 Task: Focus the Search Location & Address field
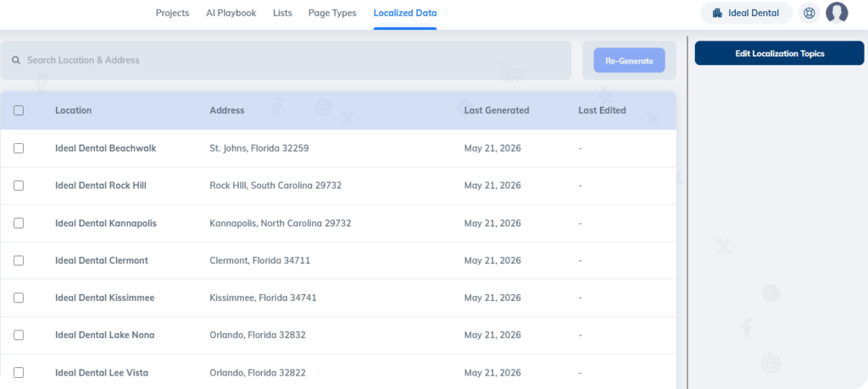pos(286,60)
